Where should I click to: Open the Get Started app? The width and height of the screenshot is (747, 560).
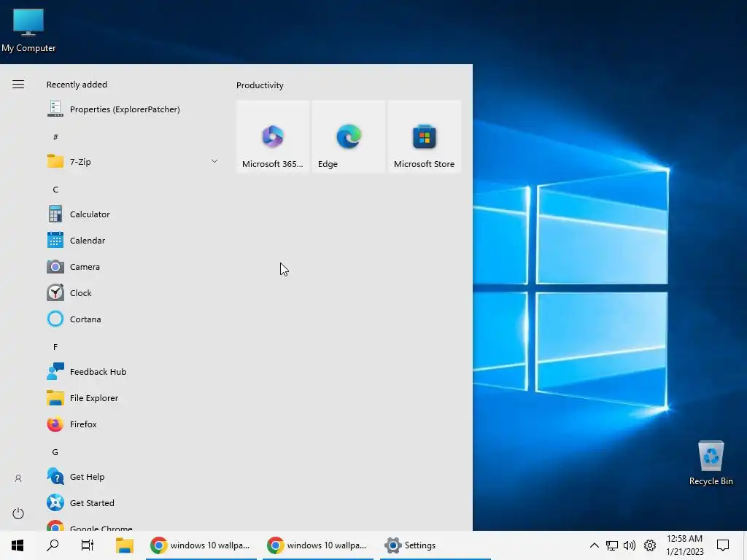pyautogui.click(x=133, y=503)
